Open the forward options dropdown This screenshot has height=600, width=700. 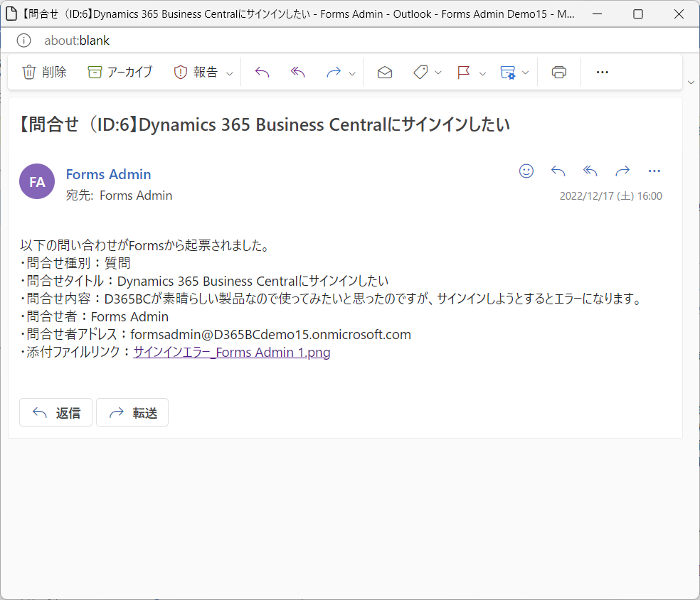352,73
